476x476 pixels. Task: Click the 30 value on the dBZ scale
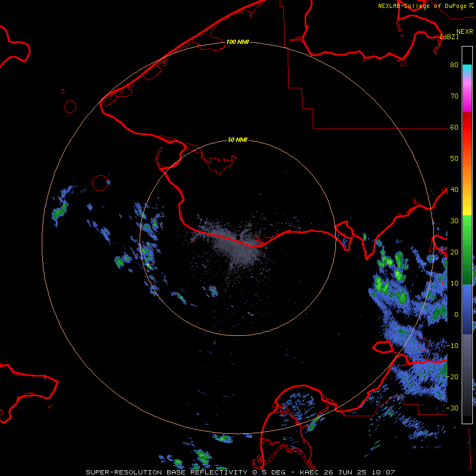(454, 221)
